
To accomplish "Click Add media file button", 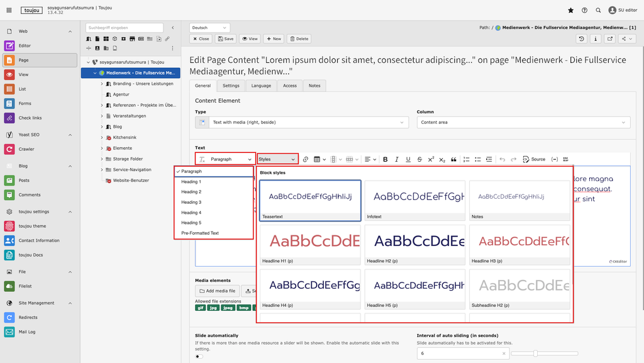I will [218, 291].
